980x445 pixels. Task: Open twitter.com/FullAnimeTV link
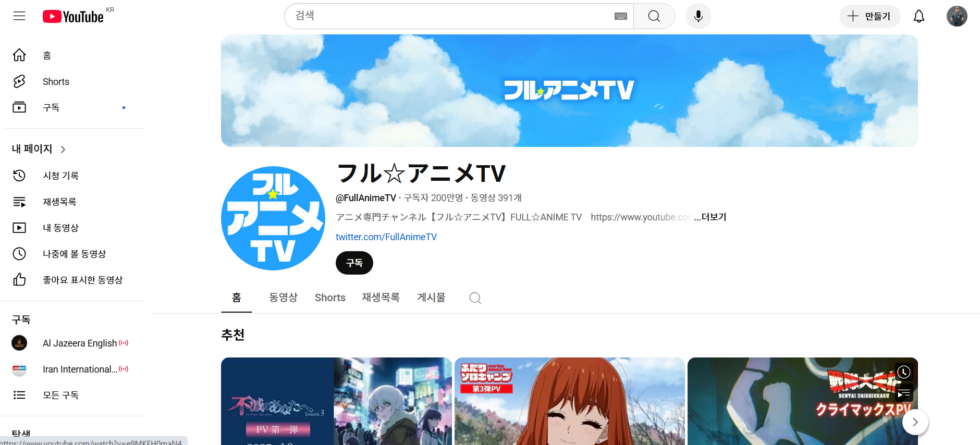coord(386,237)
